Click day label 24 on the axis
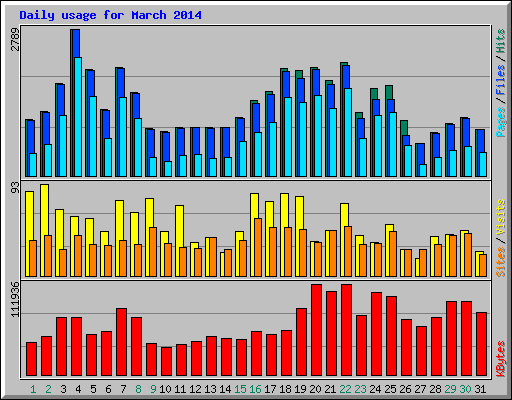512x400 pixels. click(x=375, y=389)
